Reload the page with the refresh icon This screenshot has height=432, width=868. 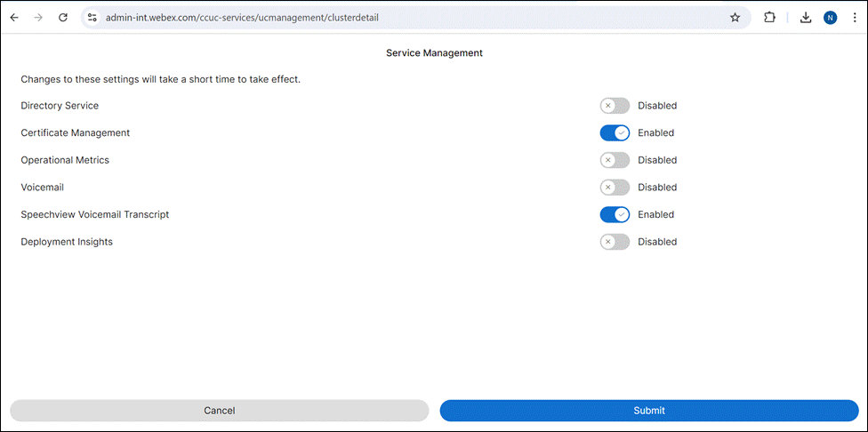pos(63,18)
